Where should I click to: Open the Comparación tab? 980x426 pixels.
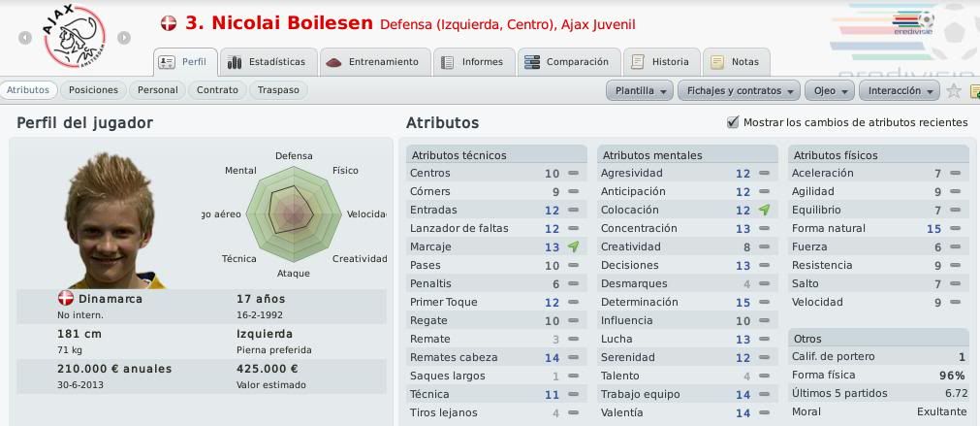click(x=569, y=62)
